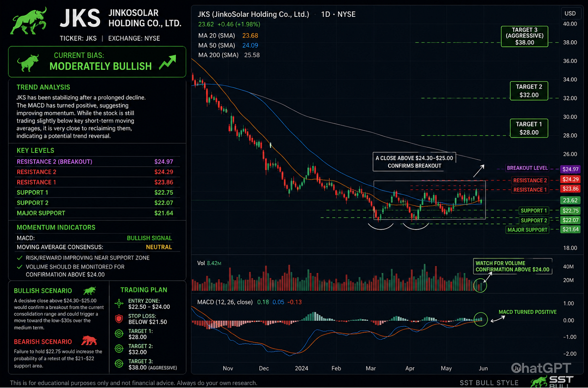Click the Stop Loss 'Below $21.50' text
Image resolution: width=588 pixels, height=388 pixels.
(x=147, y=322)
